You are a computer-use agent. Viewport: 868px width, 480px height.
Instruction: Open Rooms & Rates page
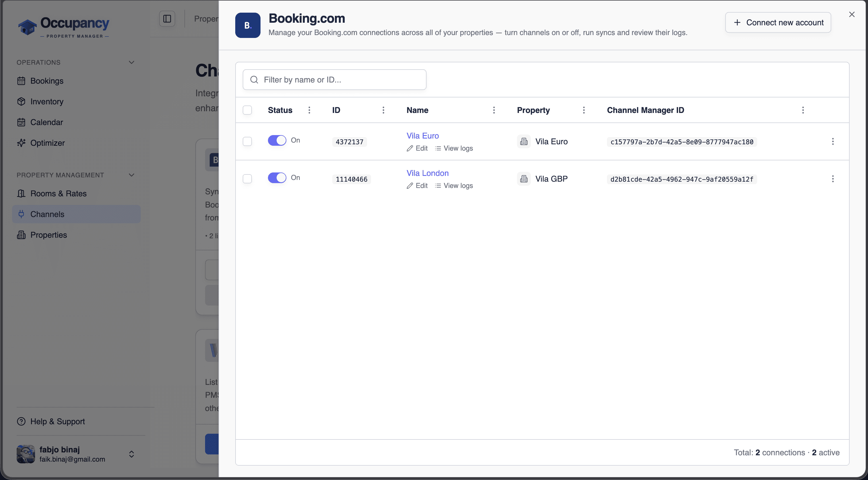76,193
